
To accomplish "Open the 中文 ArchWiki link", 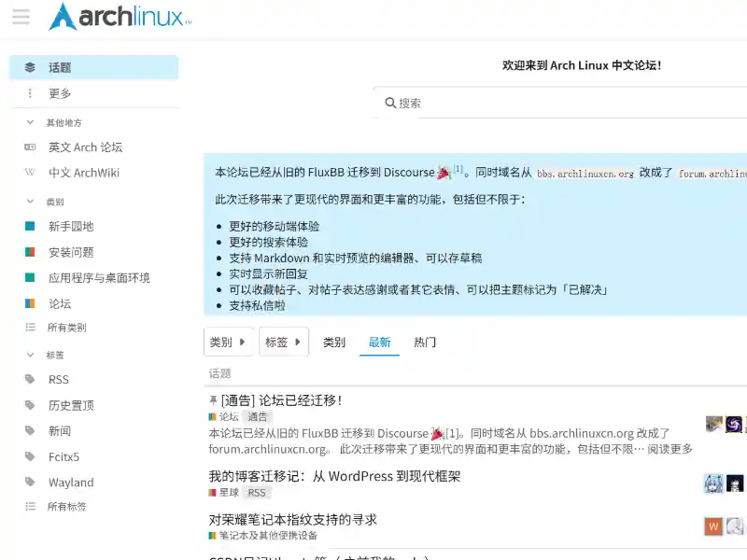I will (84, 173).
